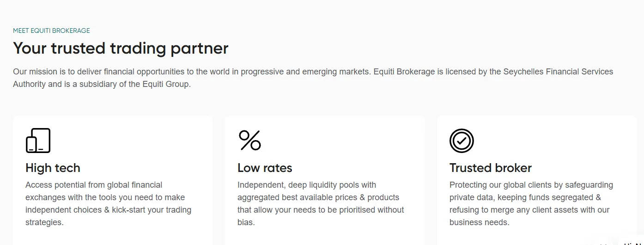Select the Low rates card heading
The width and height of the screenshot is (644, 245).
[265, 168]
